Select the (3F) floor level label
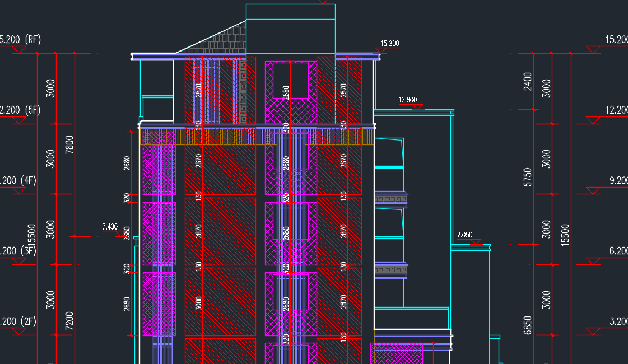628x364 pixels. coord(29,251)
